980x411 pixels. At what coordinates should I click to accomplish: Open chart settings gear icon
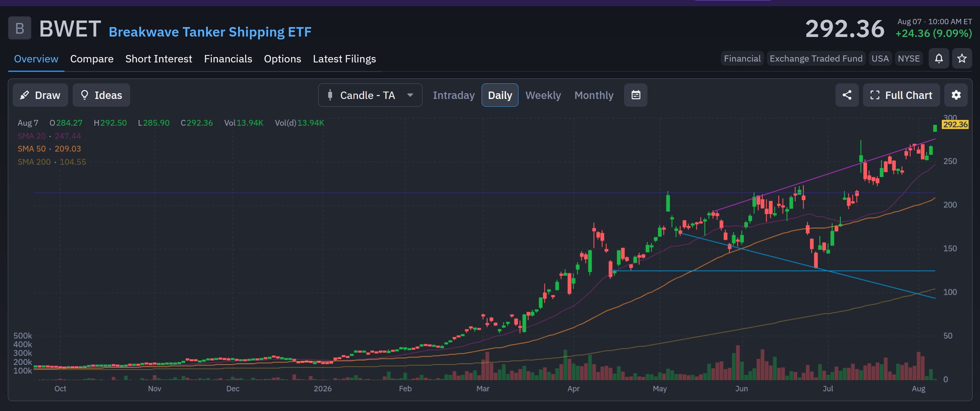[x=956, y=95]
